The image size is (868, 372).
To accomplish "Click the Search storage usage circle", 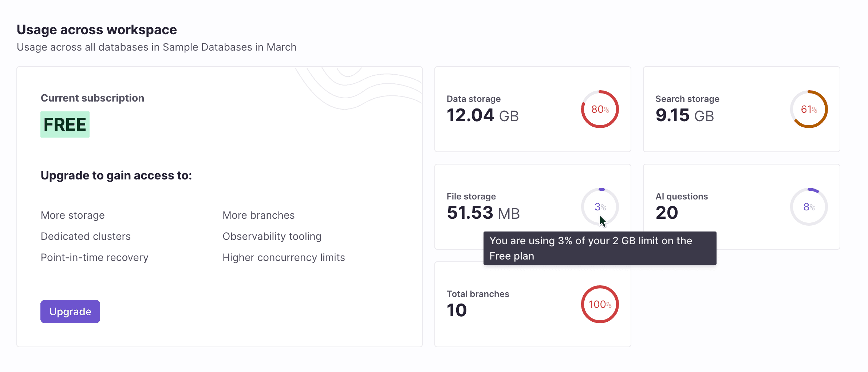I will pos(809,109).
